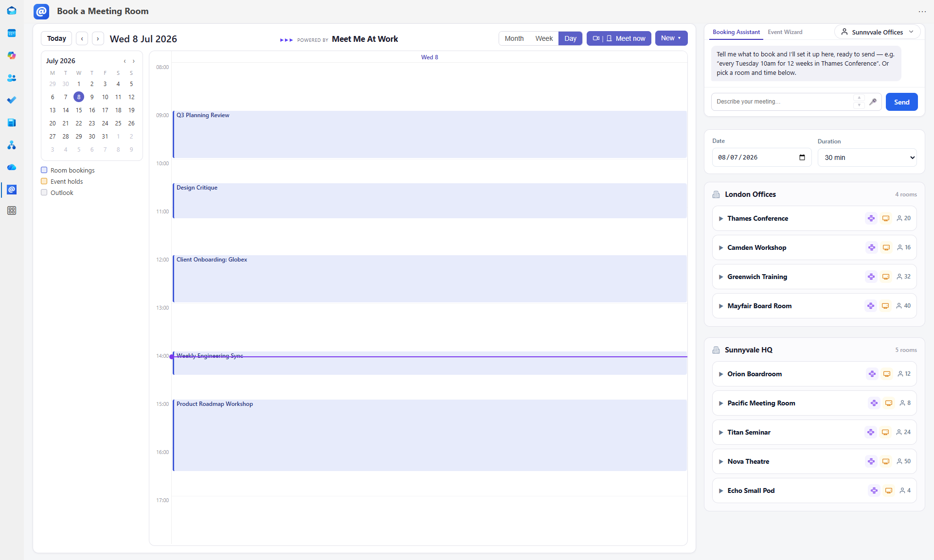Viewport: 934px width, 560px height.
Task: Select the Day view tab
Action: 570,38
